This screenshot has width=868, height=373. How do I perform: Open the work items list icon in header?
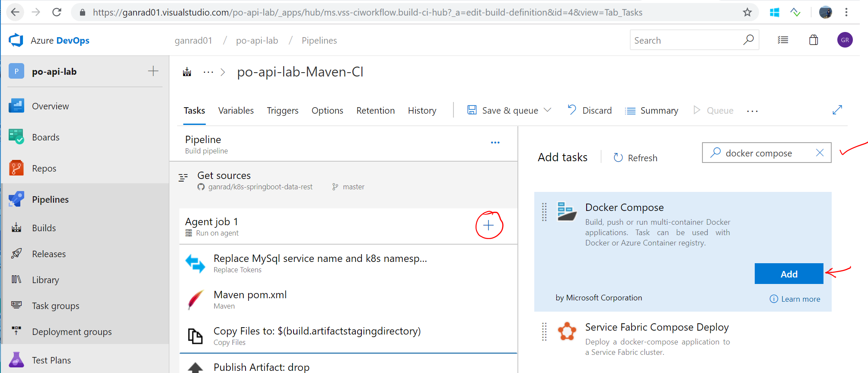pyautogui.click(x=783, y=40)
